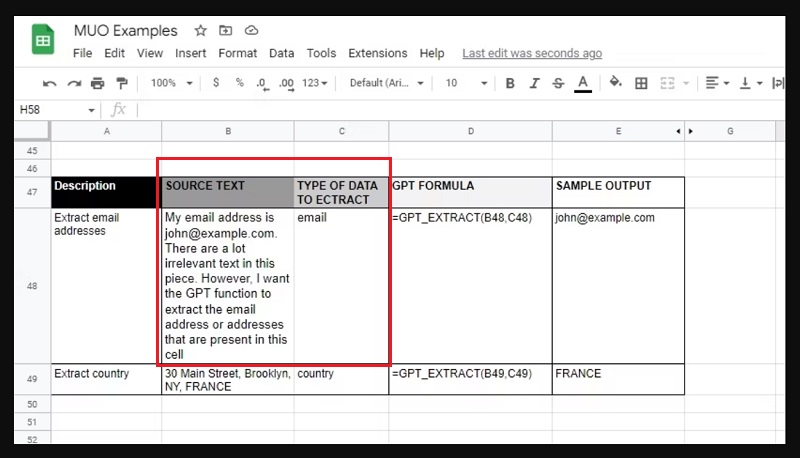Decrease decimal places

262,84
